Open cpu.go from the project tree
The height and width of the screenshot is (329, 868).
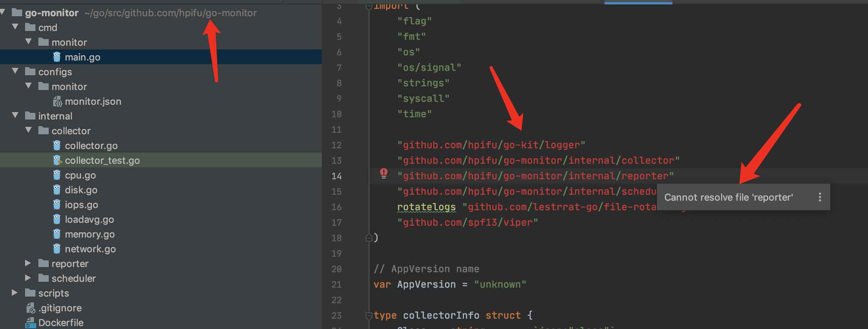[80, 175]
